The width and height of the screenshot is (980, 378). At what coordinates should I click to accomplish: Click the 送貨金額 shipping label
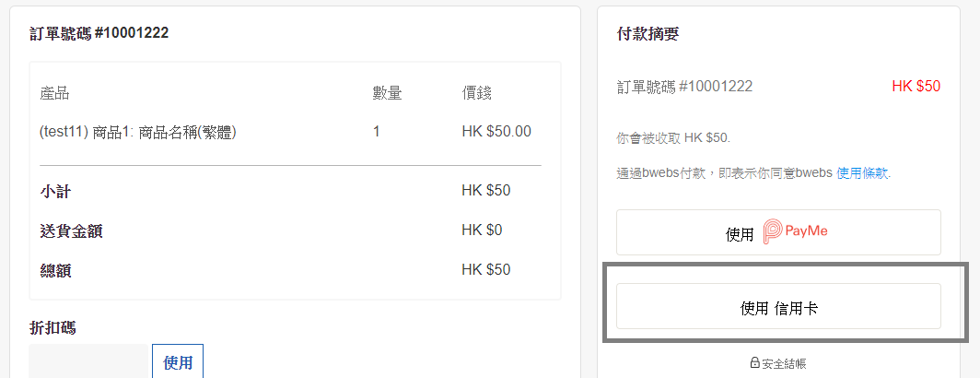71,230
